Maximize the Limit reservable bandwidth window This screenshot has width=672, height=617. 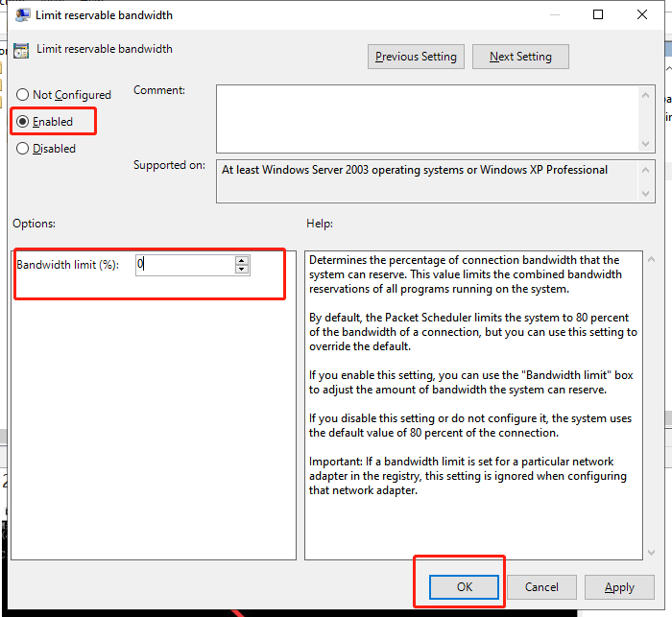(x=598, y=14)
